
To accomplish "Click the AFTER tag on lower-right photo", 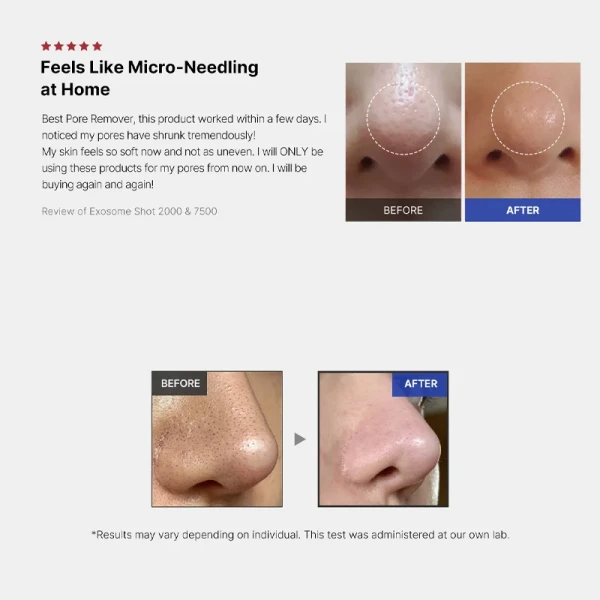I will (x=420, y=384).
